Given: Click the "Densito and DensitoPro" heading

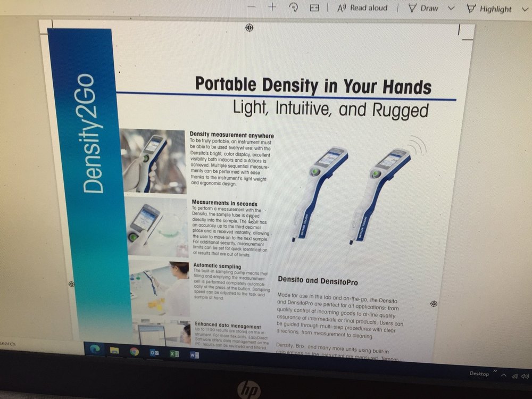Looking at the screenshot, I should point(318,280).
